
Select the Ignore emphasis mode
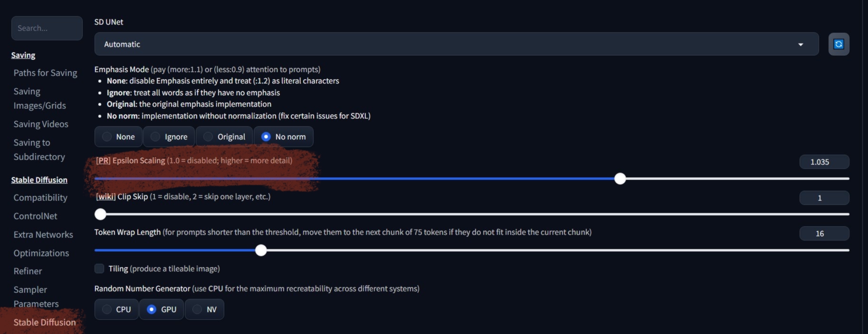(169, 137)
